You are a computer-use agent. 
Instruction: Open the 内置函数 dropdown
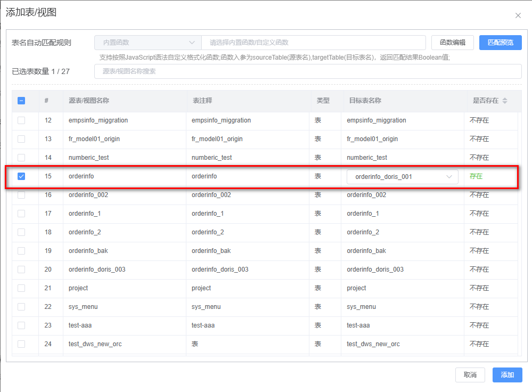(148, 43)
